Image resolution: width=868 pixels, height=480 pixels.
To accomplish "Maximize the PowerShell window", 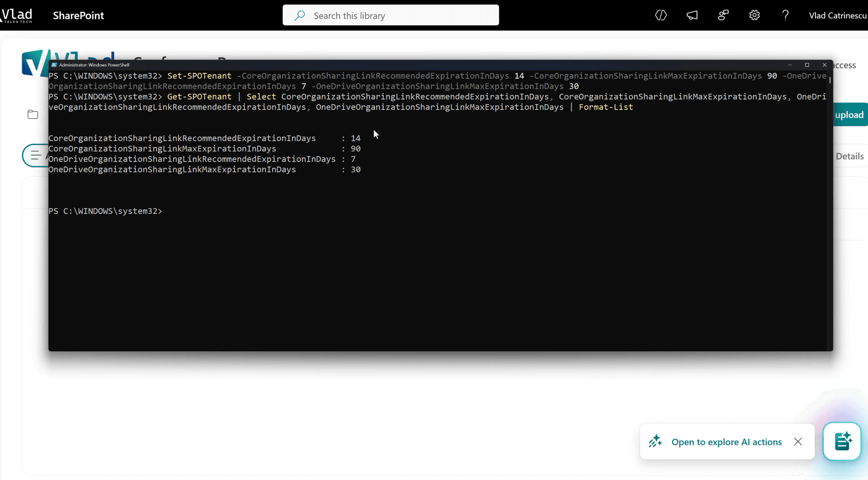I will [807, 65].
